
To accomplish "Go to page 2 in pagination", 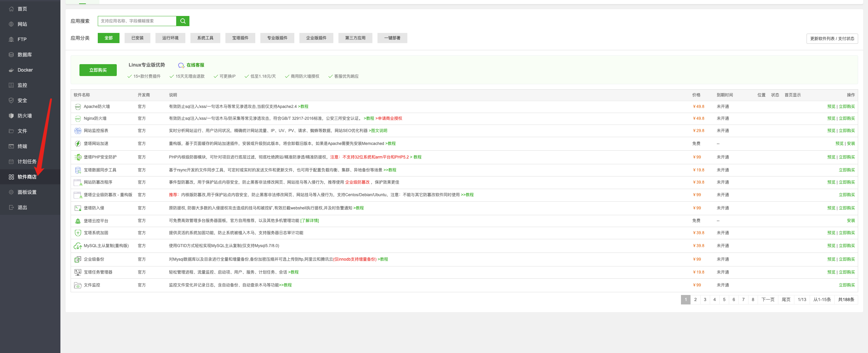I will [x=695, y=300].
